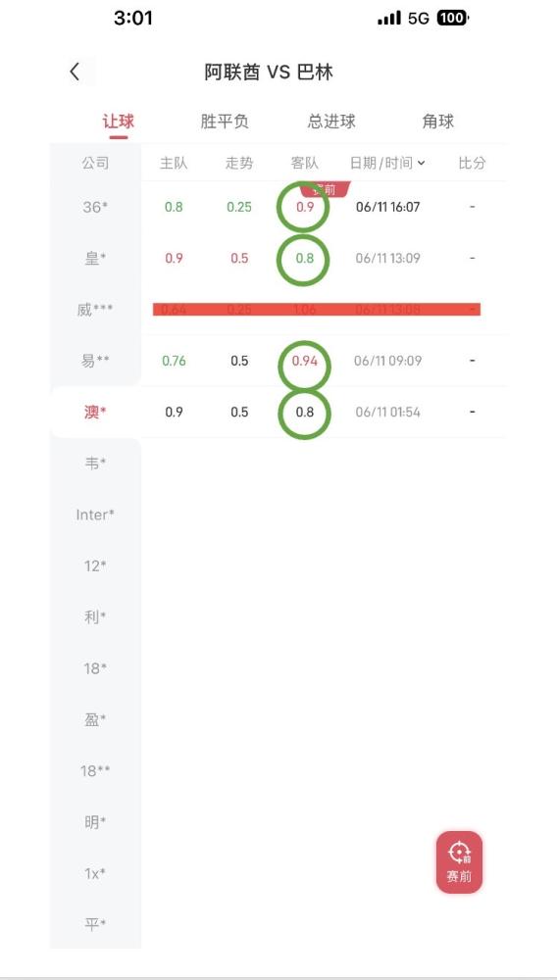Screen dimensions: 557x980
Task: Select the highlighted 澳* company
Action: pyautogui.click(x=95, y=412)
